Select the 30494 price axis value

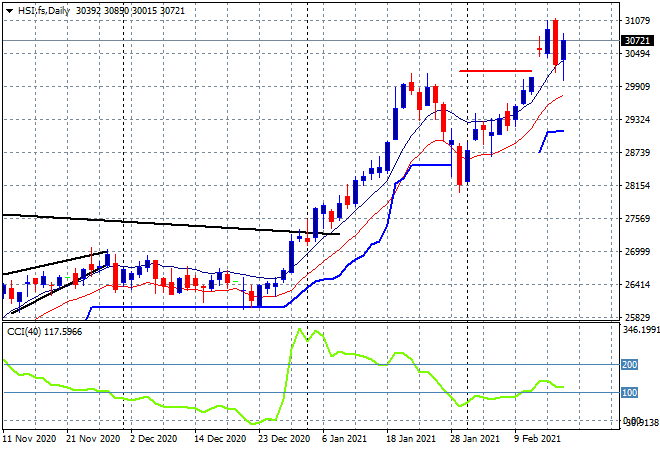click(x=637, y=53)
